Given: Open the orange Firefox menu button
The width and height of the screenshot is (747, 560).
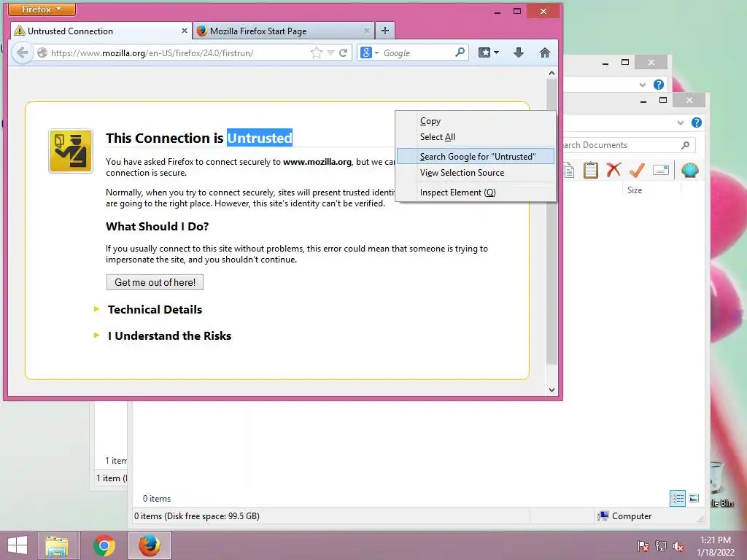Looking at the screenshot, I should (42, 9).
